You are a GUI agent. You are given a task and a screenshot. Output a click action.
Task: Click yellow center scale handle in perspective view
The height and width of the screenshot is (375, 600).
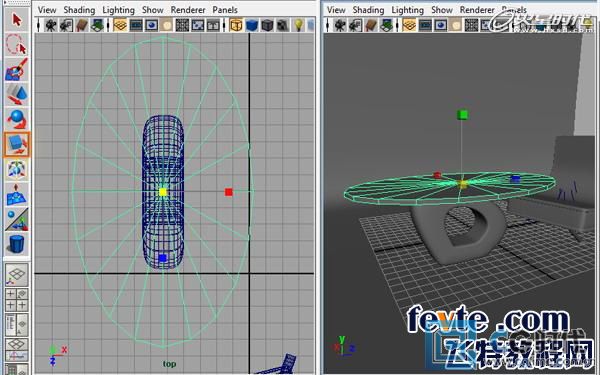pos(463,184)
